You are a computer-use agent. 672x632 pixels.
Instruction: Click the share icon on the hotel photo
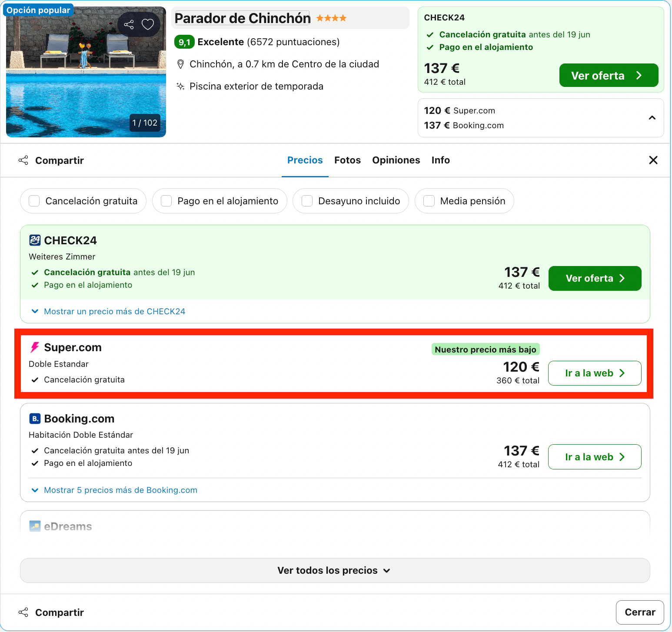(129, 24)
